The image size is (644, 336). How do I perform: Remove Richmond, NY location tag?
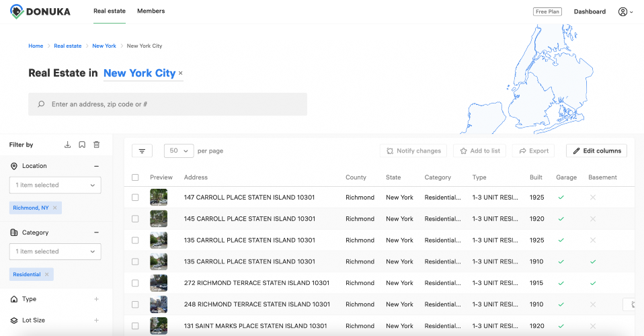pos(54,208)
